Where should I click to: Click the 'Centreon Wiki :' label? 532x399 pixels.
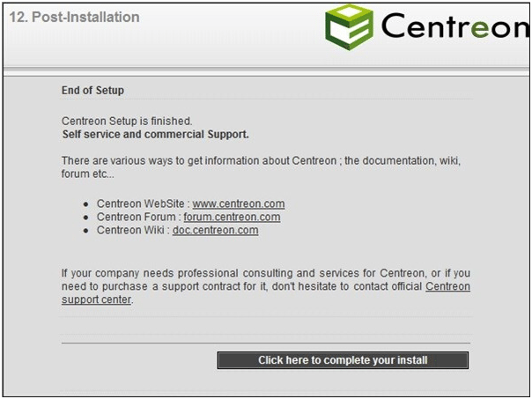133,231
